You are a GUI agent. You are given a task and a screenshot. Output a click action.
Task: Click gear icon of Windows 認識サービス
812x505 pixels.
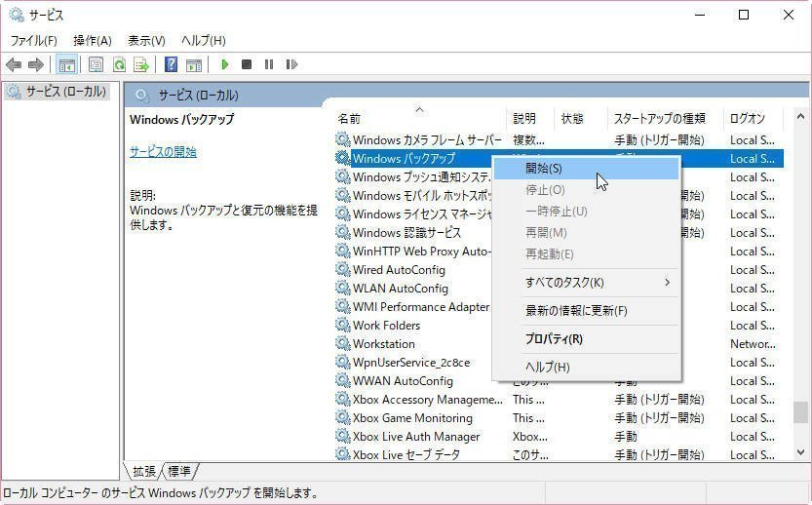tap(343, 233)
